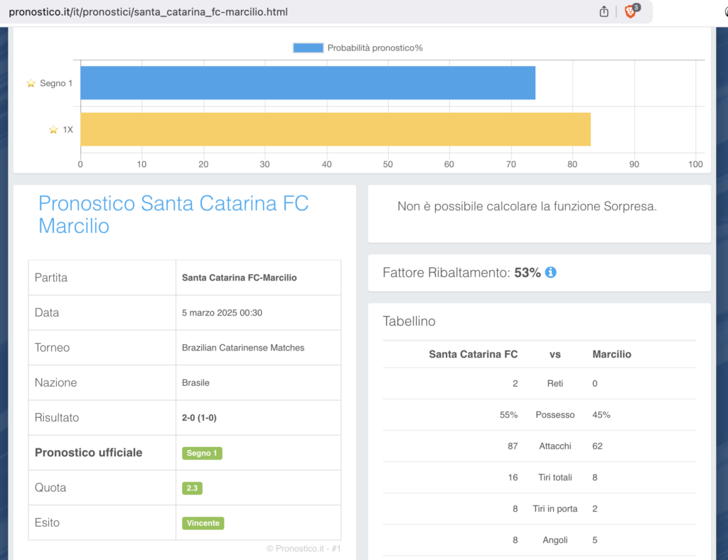Click the share icon in the address bar
The image size is (728, 560).
(604, 11)
